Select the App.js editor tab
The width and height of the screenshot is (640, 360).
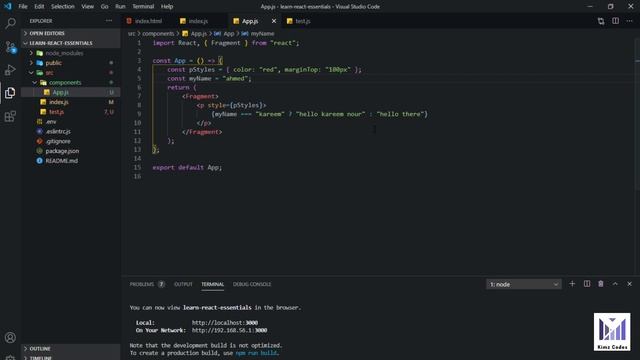click(x=250, y=21)
